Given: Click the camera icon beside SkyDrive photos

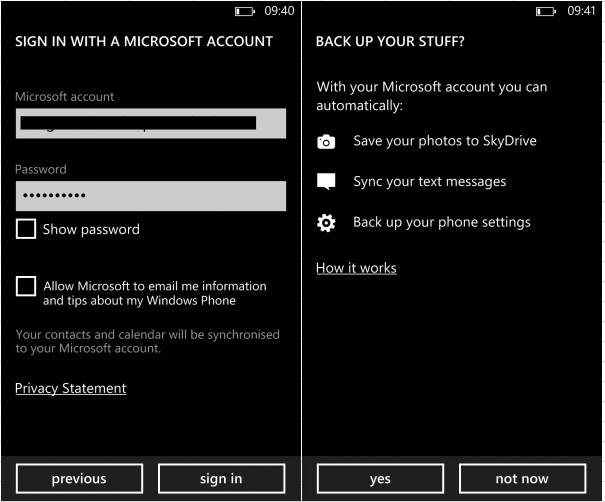Looking at the screenshot, I should pyautogui.click(x=326, y=142).
